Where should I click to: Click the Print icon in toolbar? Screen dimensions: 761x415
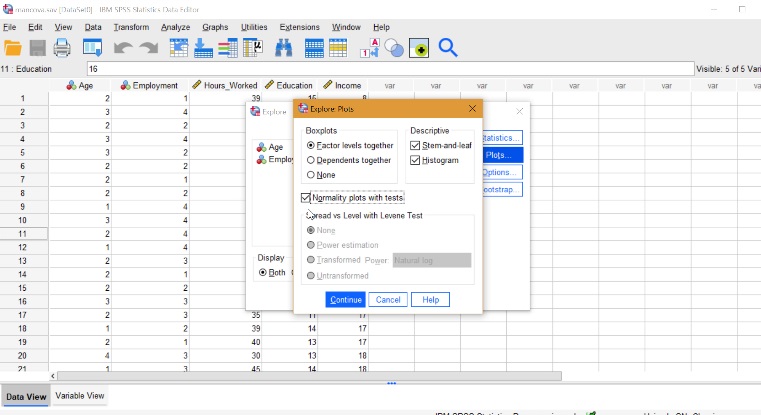pos(62,48)
